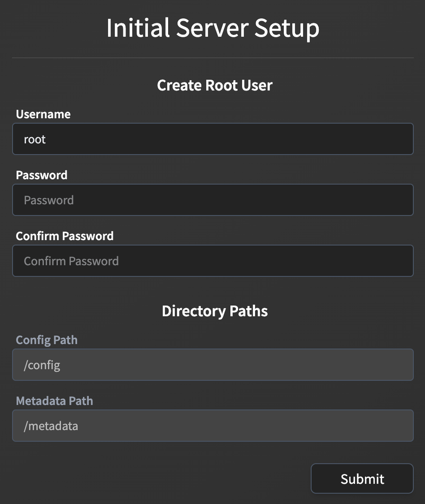Click the Metadata Path label
This screenshot has width=425, height=504.
[54, 401]
